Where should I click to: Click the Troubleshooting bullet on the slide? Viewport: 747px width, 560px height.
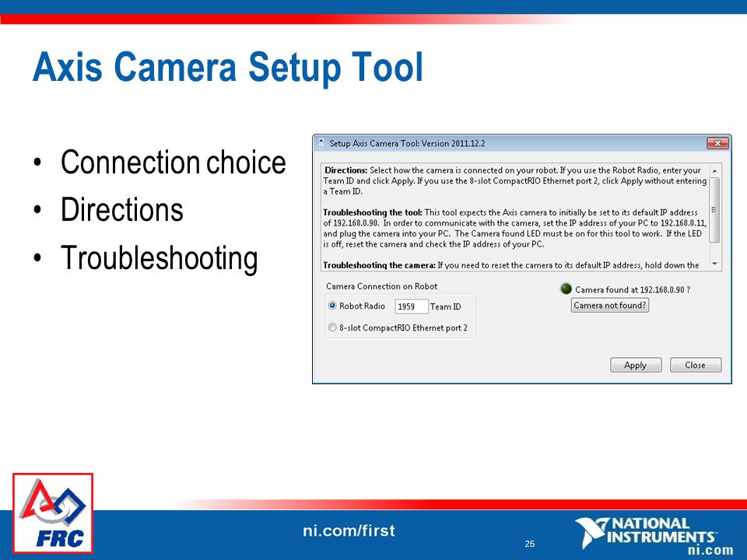[x=159, y=258]
